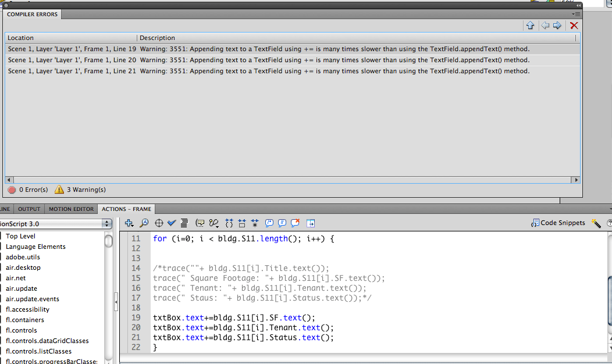Switch to the Output tab
Viewport: 612px width, 364px height.
coord(29,209)
